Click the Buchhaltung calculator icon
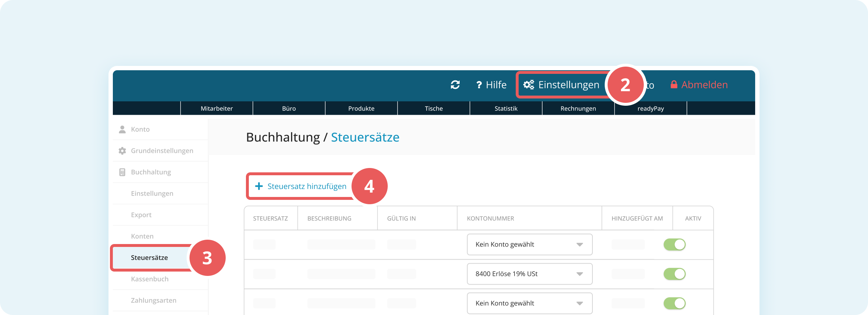The image size is (868, 315). pyautogui.click(x=122, y=172)
